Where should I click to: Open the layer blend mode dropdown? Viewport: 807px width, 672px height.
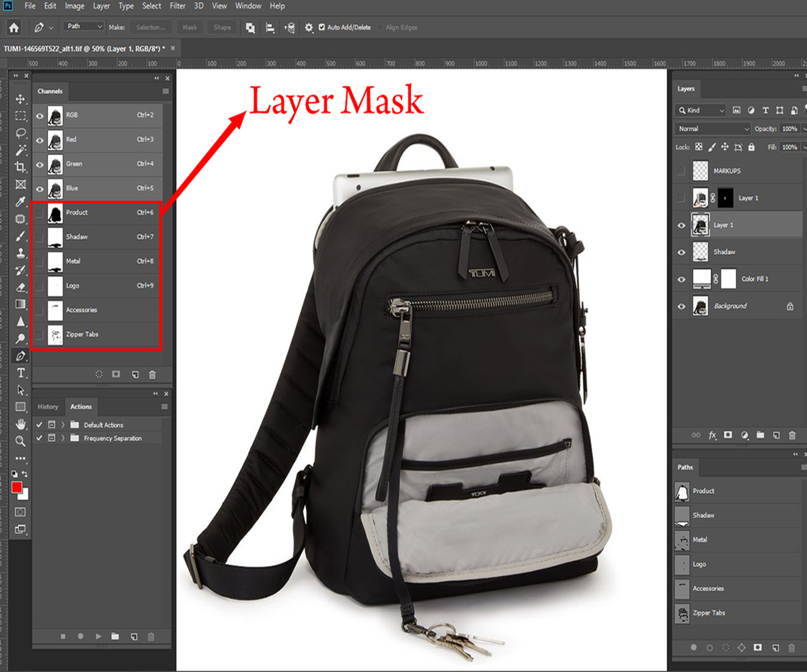click(x=711, y=128)
